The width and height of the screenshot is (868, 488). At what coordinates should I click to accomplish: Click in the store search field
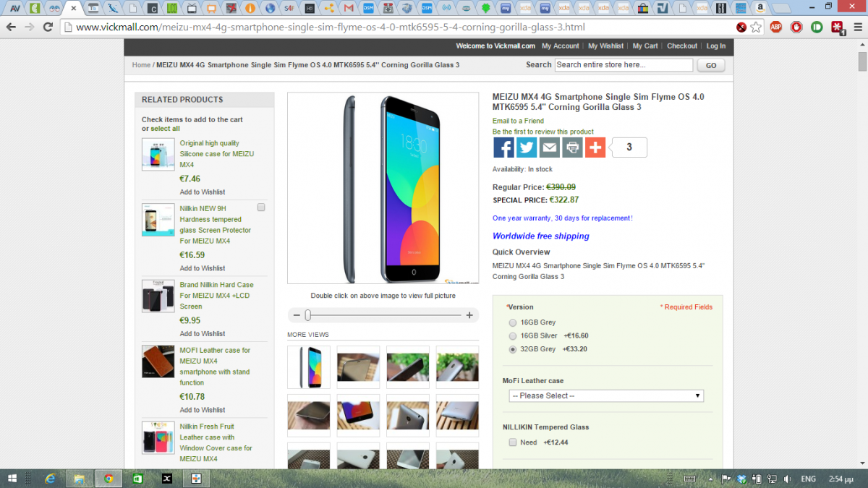(624, 64)
